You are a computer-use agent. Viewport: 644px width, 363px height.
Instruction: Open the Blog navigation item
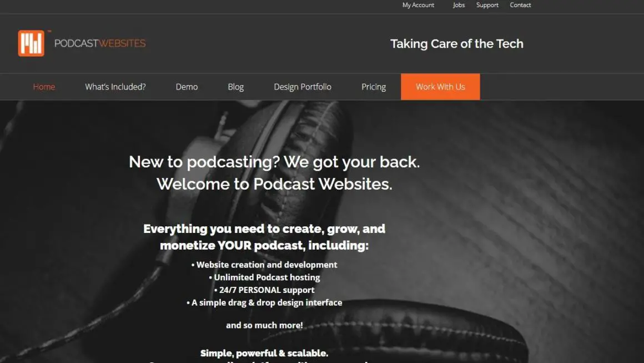236,87
